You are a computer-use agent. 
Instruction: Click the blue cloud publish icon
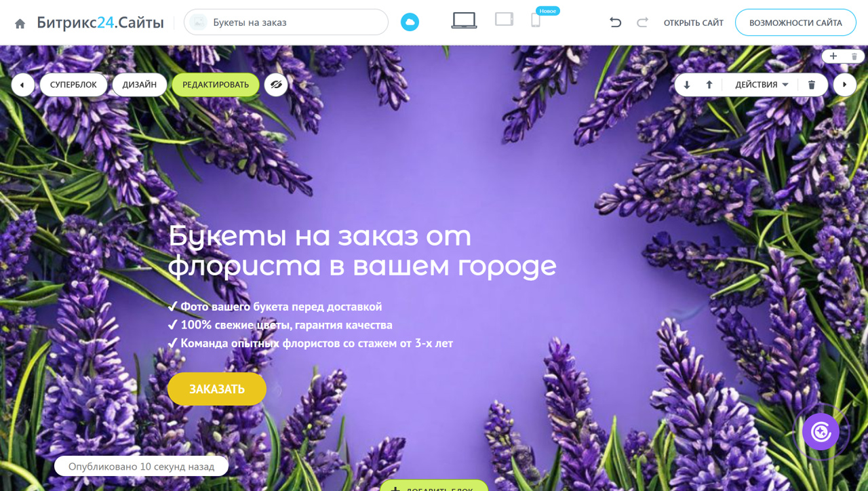(410, 22)
